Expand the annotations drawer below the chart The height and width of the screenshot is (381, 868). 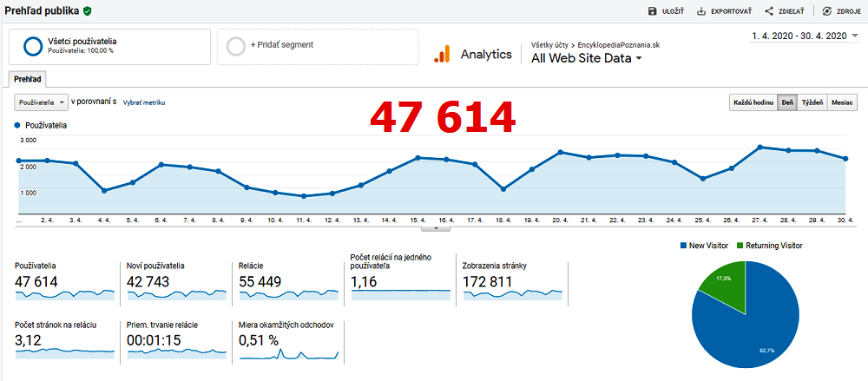click(x=435, y=227)
